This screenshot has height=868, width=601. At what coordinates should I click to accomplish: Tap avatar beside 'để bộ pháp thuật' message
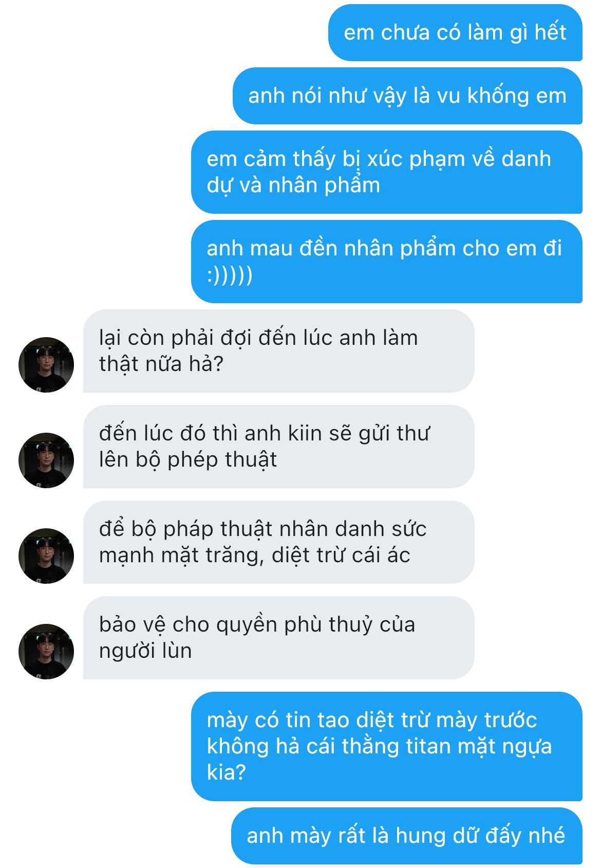pos(46,556)
